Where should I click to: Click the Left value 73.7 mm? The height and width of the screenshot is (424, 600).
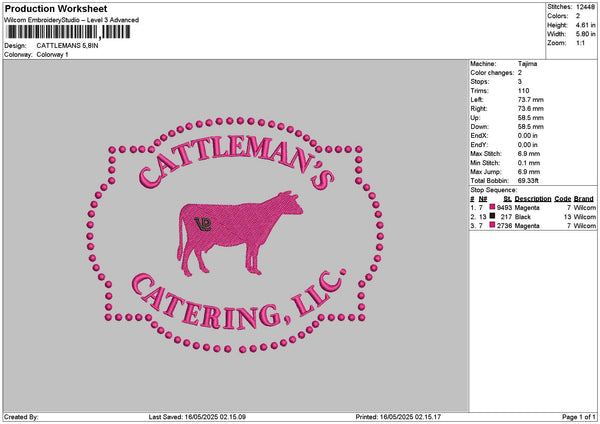coord(531,100)
